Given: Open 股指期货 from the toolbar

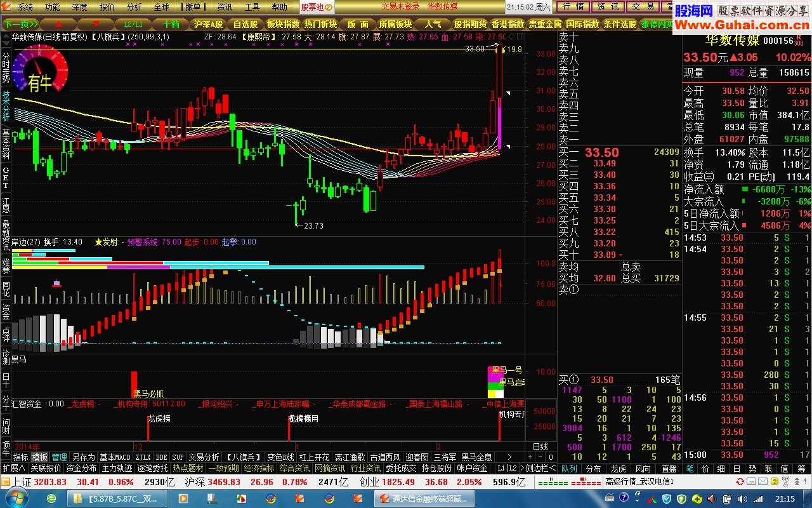Looking at the screenshot, I should (x=470, y=24).
